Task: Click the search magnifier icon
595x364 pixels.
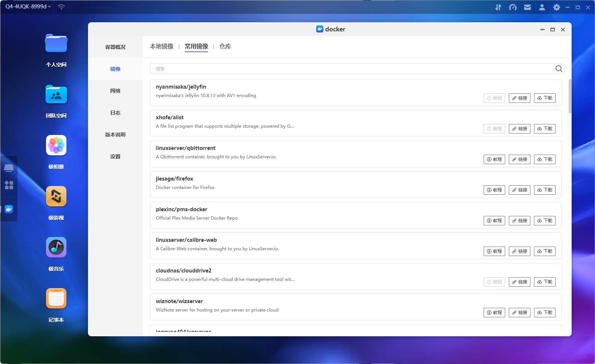Action: pos(559,69)
